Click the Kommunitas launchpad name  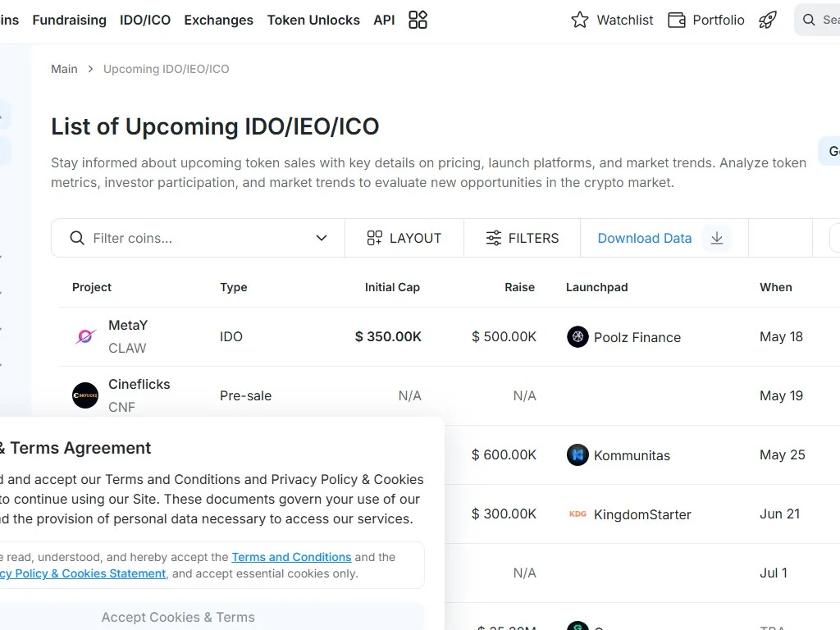coord(632,455)
